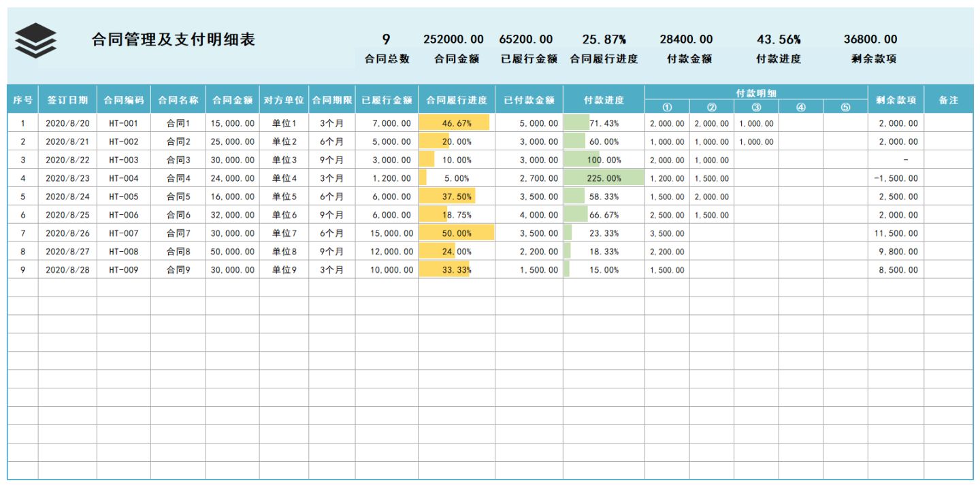Click the 252000.00 total contract amount
The width and height of the screenshot is (980, 485).
point(453,39)
